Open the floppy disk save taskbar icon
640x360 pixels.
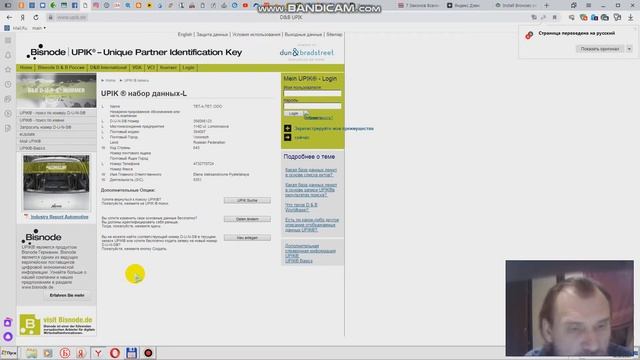point(131,353)
